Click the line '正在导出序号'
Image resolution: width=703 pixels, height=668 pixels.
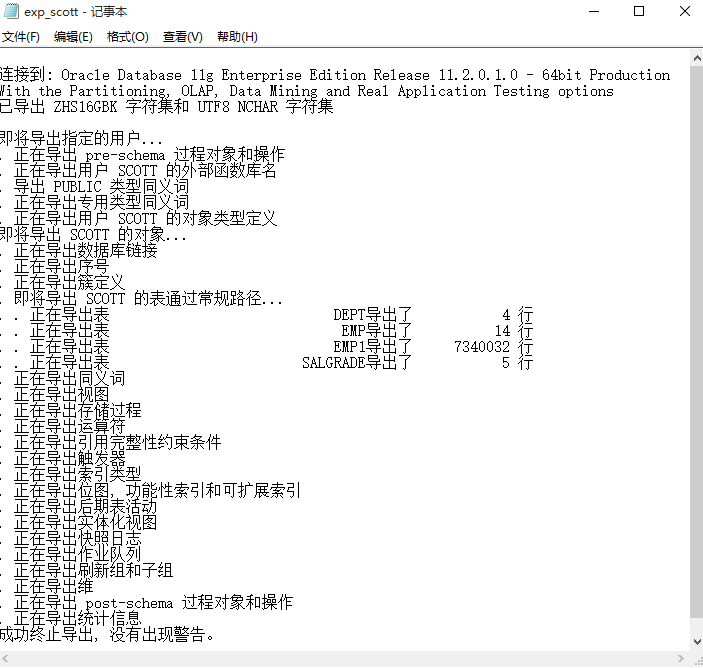pyautogui.click(x=61, y=267)
